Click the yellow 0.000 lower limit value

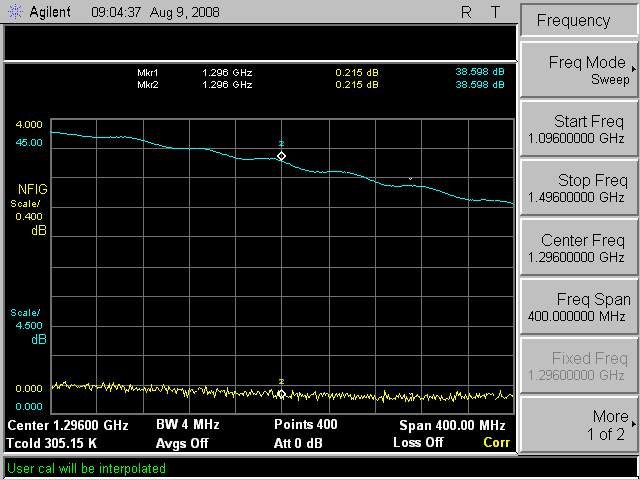(x=29, y=389)
